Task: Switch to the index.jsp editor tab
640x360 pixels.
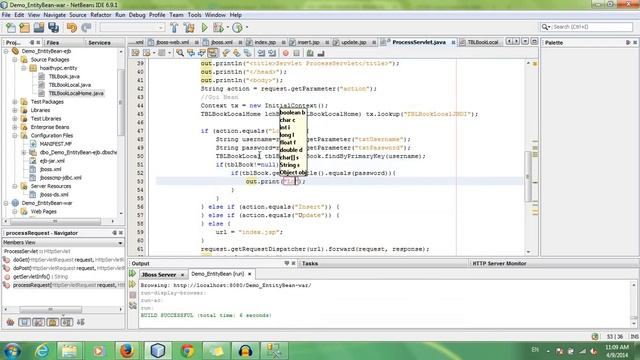Action: click(x=264, y=42)
